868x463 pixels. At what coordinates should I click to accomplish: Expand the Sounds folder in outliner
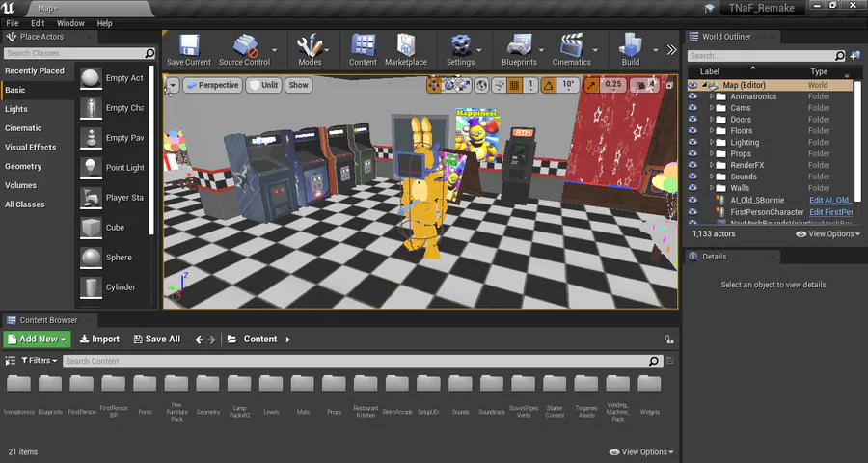click(712, 177)
